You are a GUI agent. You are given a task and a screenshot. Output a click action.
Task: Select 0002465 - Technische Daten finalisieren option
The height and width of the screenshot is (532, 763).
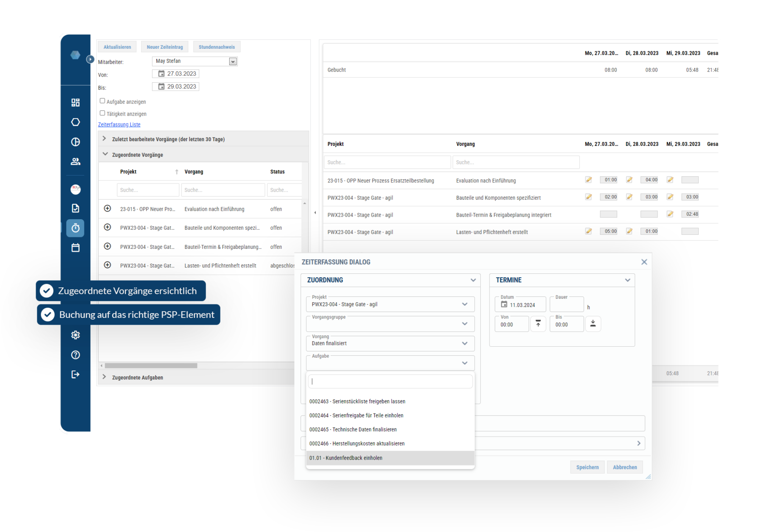click(x=353, y=429)
